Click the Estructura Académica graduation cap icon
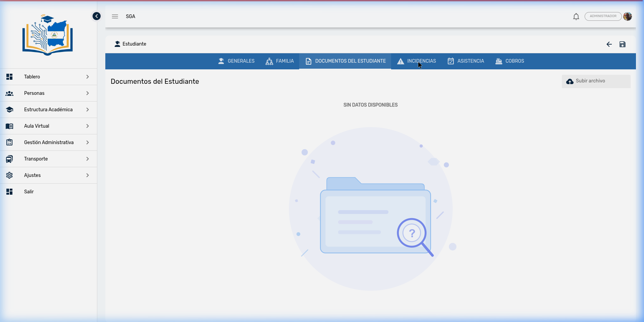The image size is (644, 322). click(x=9, y=110)
